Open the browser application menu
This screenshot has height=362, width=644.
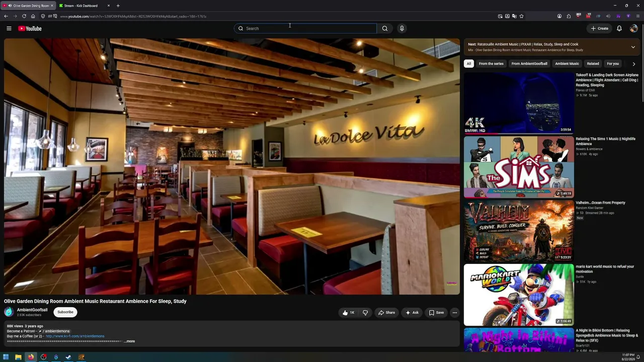click(638, 16)
